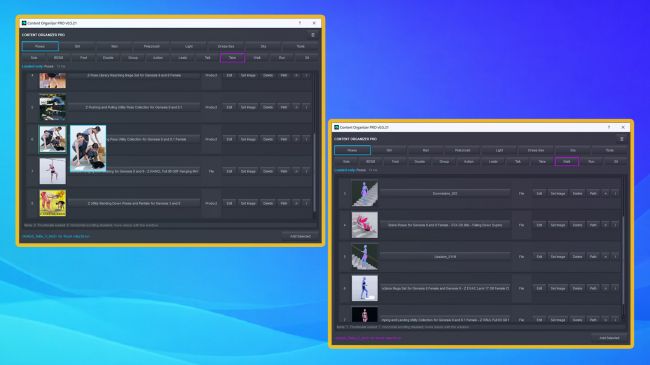650x365 pixels.
Task: Click Set Image for the first right-window row
Action: 558,194
